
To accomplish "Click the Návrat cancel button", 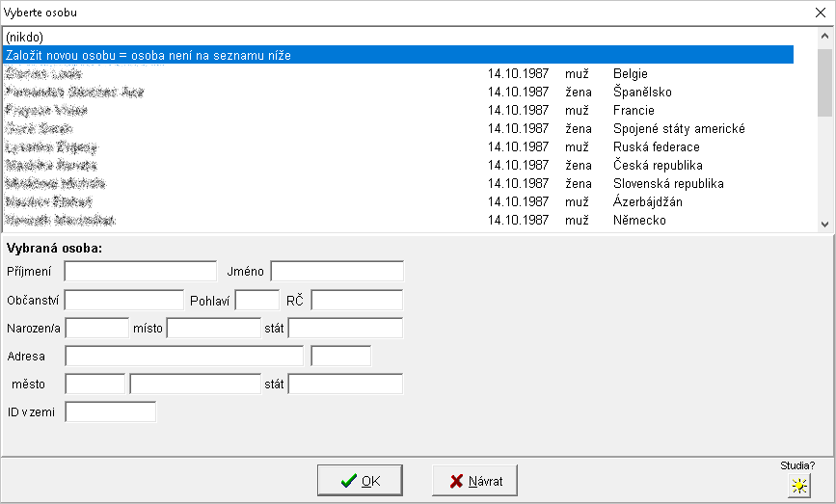I will [475, 480].
